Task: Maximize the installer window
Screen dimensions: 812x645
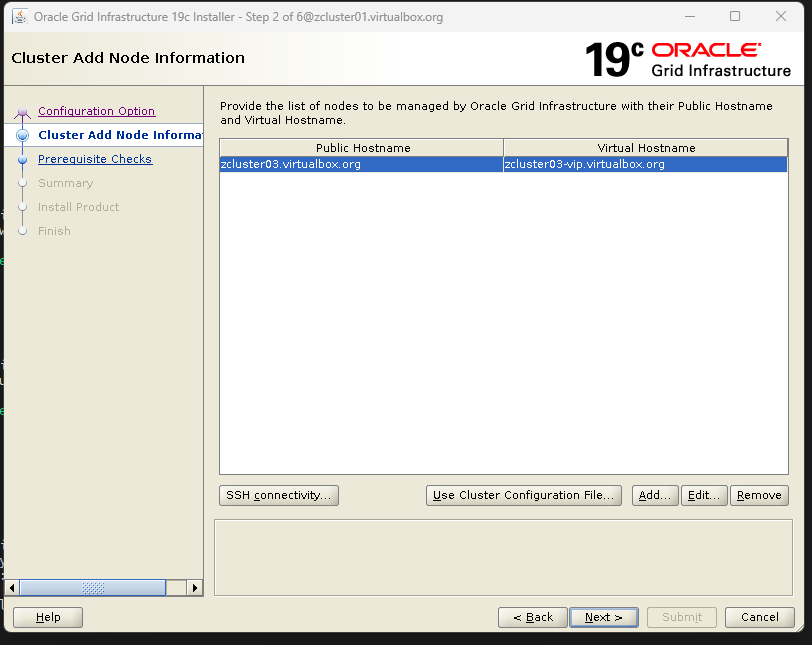Action: 735,17
